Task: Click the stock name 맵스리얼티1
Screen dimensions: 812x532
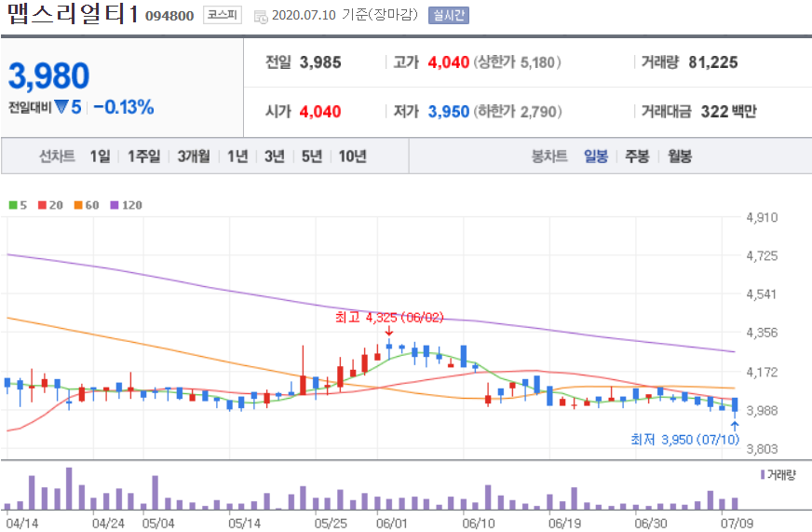Action: click(x=73, y=13)
